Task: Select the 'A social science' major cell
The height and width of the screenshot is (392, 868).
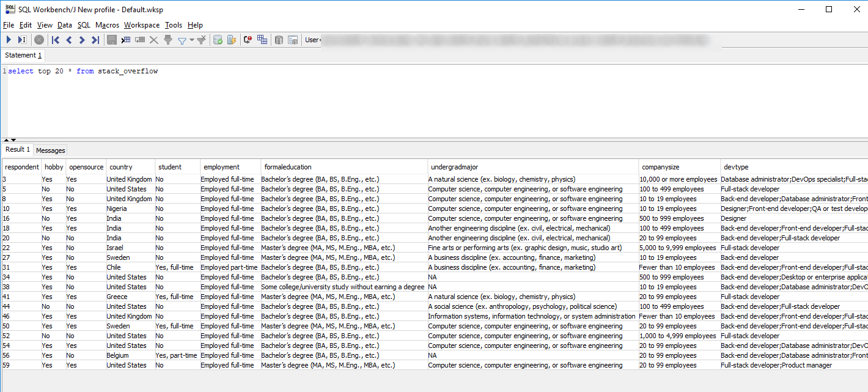Action: (x=533, y=306)
